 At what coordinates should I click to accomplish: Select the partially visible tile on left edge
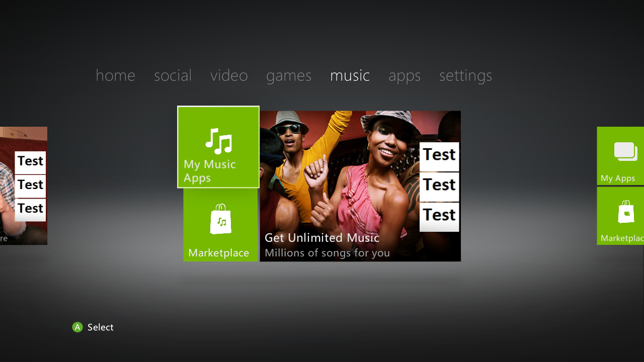(x=24, y=186)
